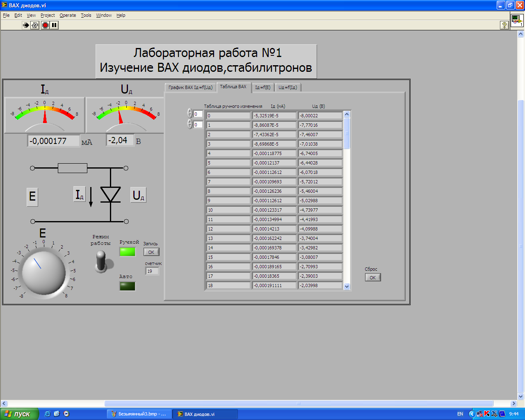
Task: Click the Uд label box in diagram
Action: pyautogui.click(x=139, y=195)
